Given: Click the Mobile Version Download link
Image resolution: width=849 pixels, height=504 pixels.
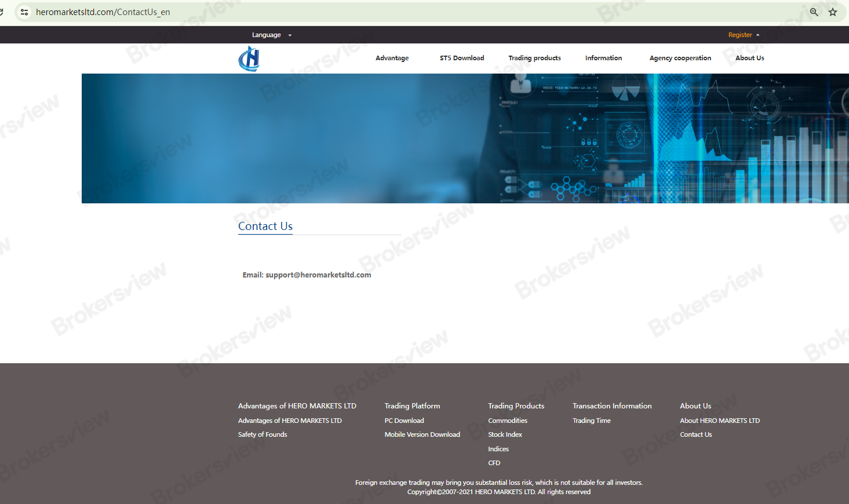Looking at the screenshot, I should click(x=422, y=434).
